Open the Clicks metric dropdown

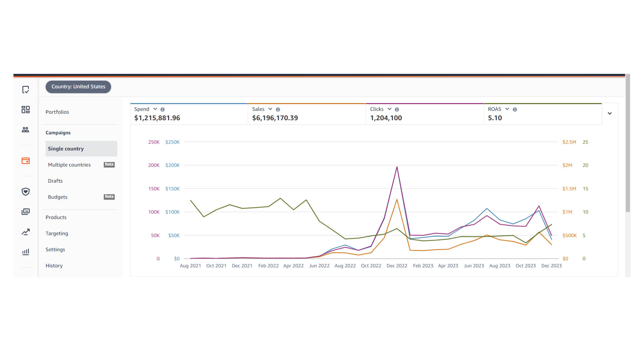389,109
